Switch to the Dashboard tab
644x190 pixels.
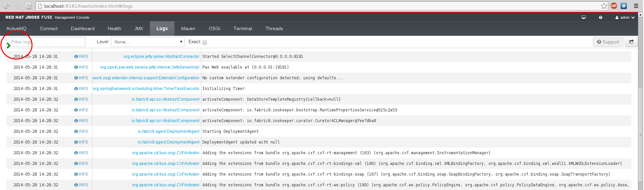point(83,29)
